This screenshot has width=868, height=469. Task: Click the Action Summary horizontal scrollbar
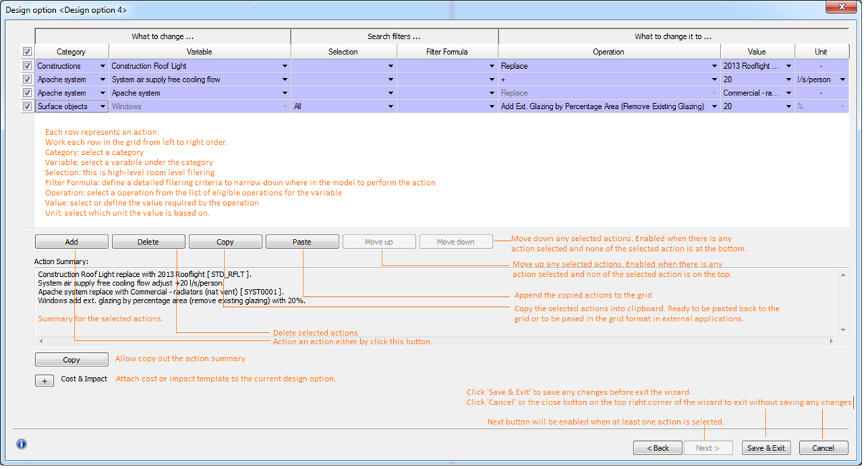coord(436,341)
